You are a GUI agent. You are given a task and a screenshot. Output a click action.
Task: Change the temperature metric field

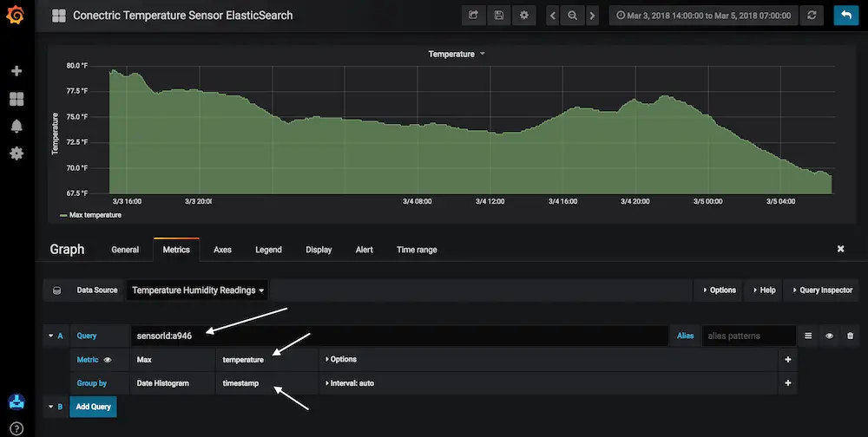tap(266, 360)
